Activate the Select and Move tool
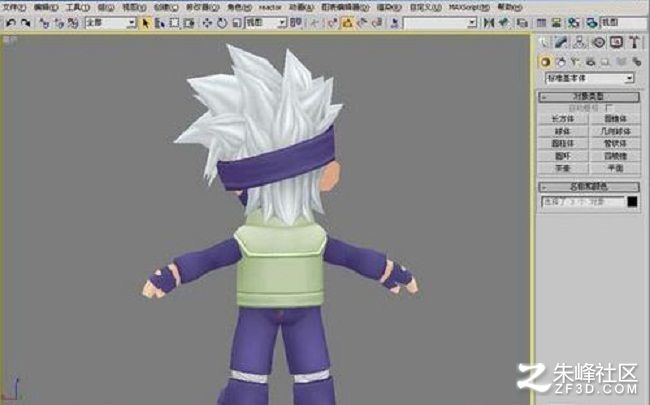This screenshot has width=650, height=405. coord(207,23)
